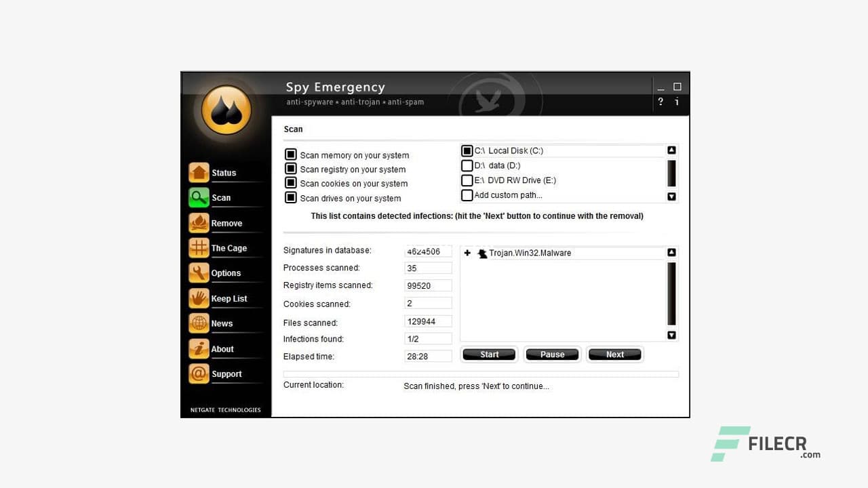Click Next to continue with removal

pos(614,354)
